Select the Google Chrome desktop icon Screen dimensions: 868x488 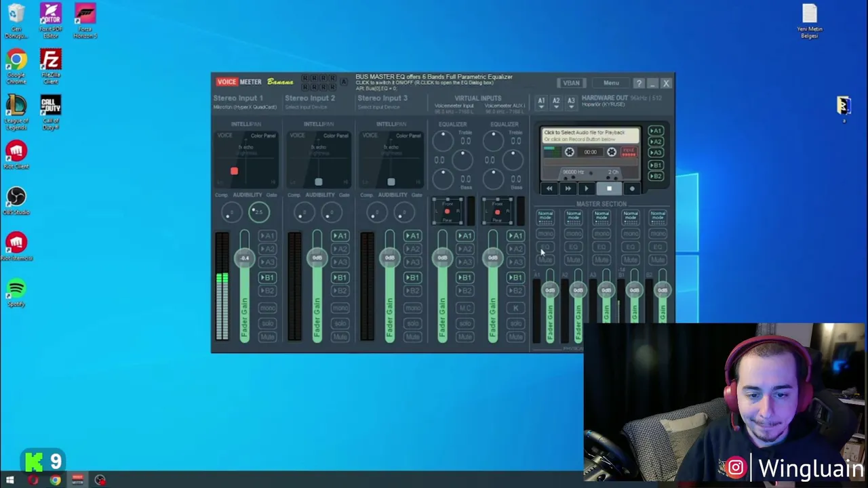16,67
